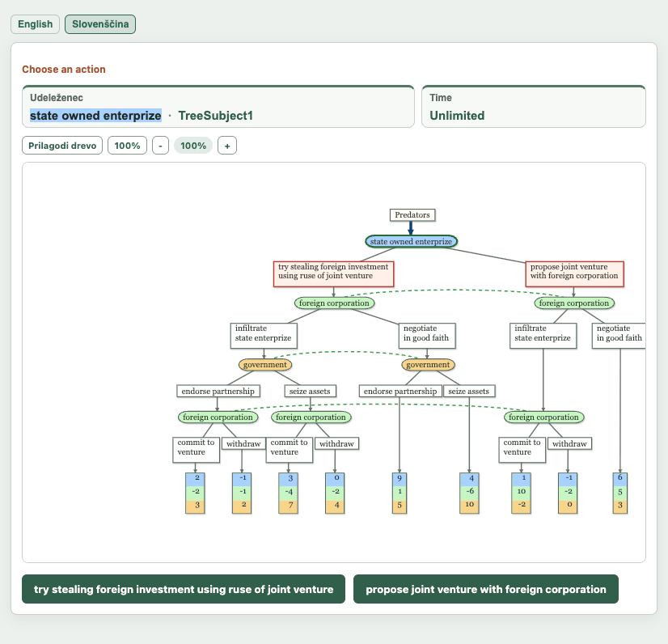Select the government node above payoff 9, 1, 5

click(x=428, y=364)
